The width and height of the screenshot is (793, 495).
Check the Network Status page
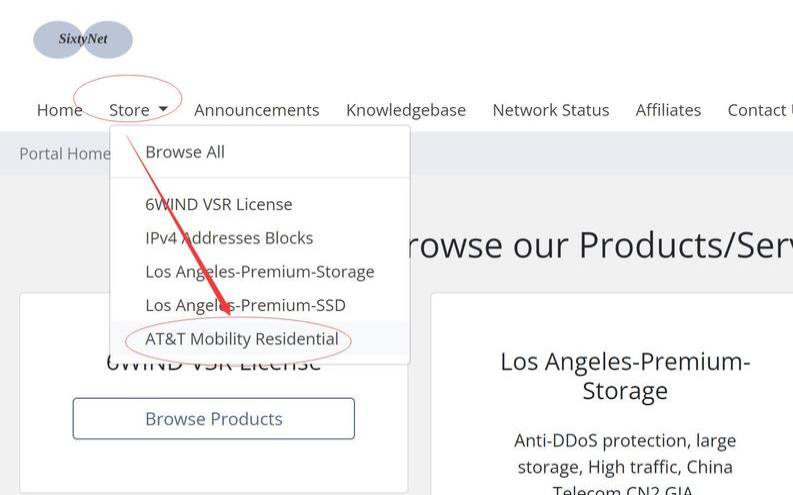(x=550, y=110)
